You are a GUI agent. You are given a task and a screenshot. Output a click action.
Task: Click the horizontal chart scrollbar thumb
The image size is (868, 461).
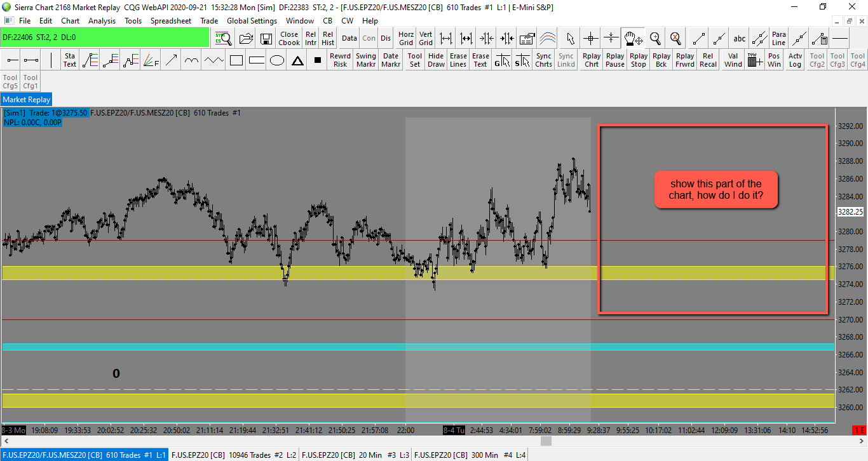pos(546,441)
